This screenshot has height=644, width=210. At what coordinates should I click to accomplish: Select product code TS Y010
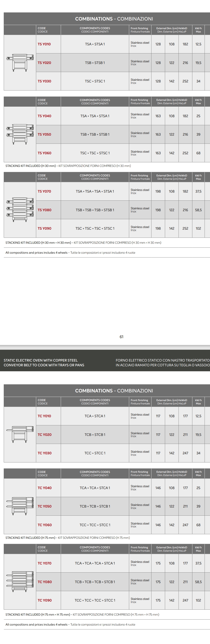pos(44,44)
